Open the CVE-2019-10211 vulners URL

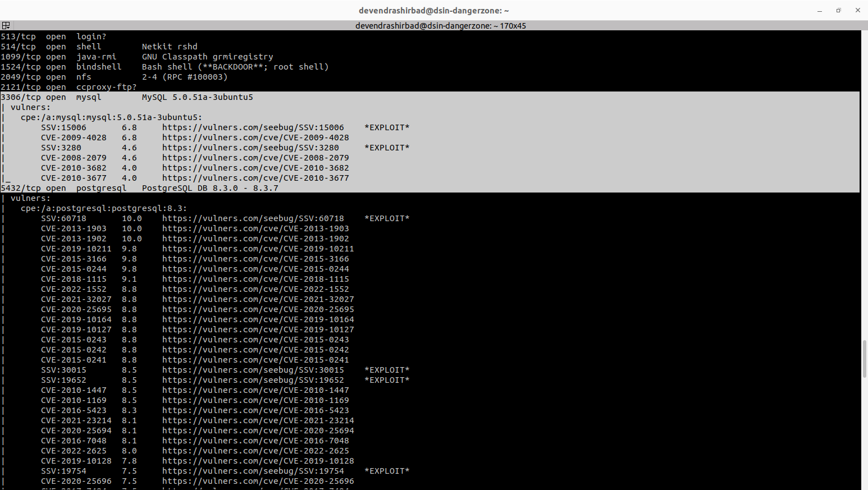pos(258,249)
